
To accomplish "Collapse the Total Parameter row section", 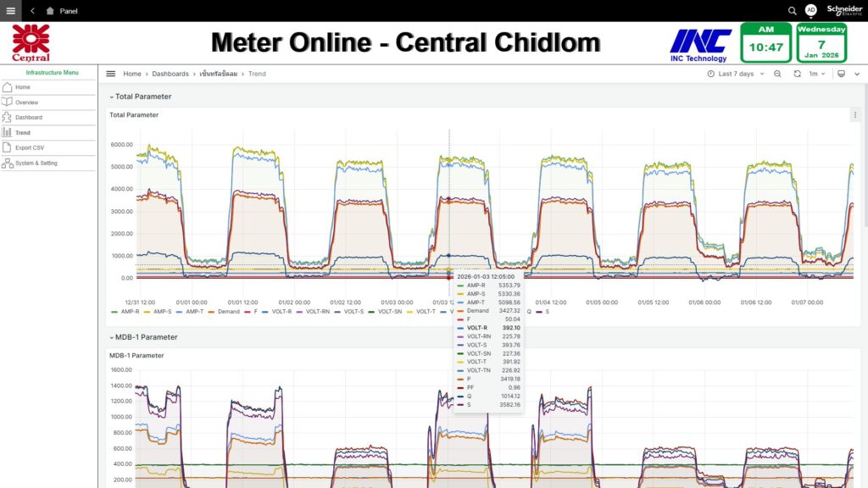I will click(141, 97).
